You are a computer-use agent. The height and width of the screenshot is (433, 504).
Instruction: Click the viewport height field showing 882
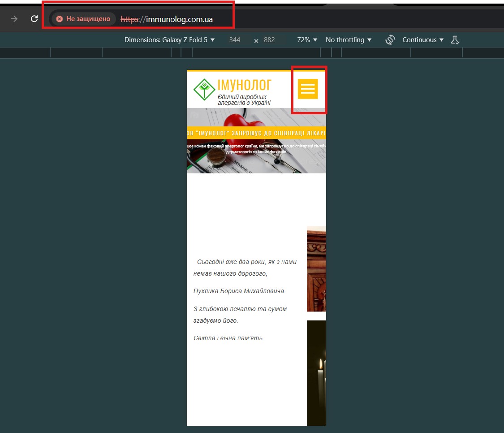269,40
